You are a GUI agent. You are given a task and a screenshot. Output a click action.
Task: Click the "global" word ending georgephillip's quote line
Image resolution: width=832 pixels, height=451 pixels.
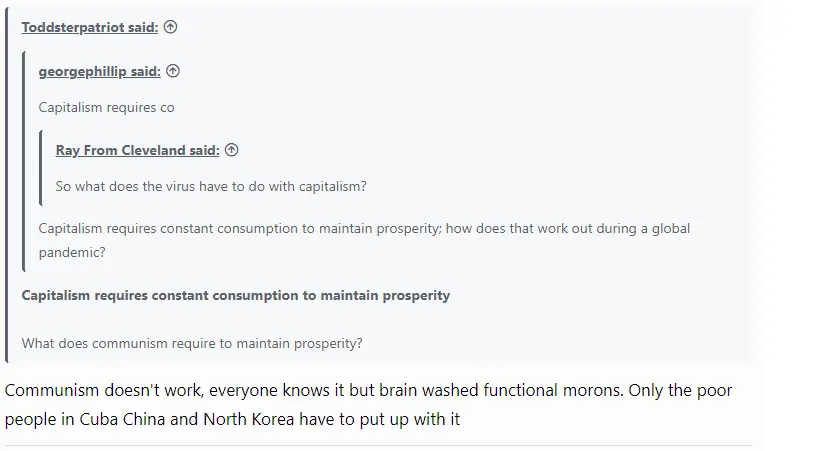[x=670, y=228]
